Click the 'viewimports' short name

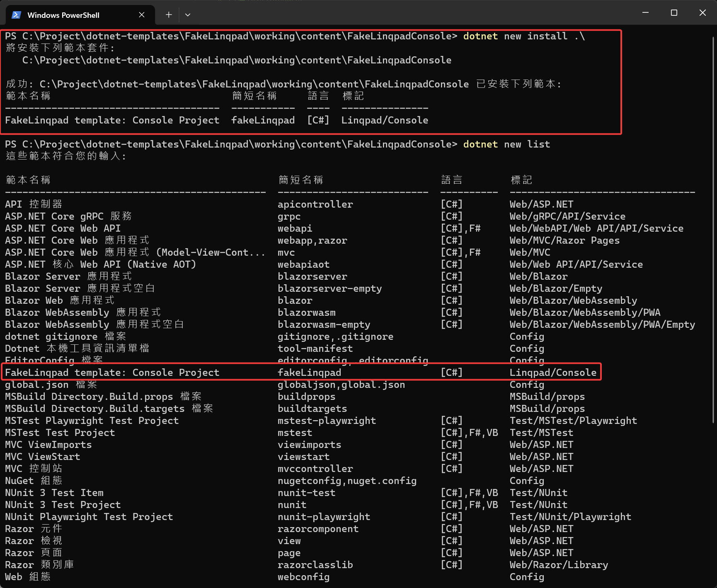click(309, 445)
